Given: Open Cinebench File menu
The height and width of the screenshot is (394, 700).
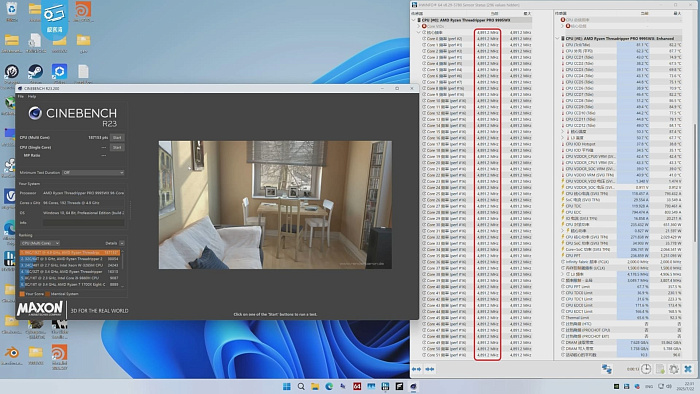Looking at the screenshot, I should pos(21,96).
